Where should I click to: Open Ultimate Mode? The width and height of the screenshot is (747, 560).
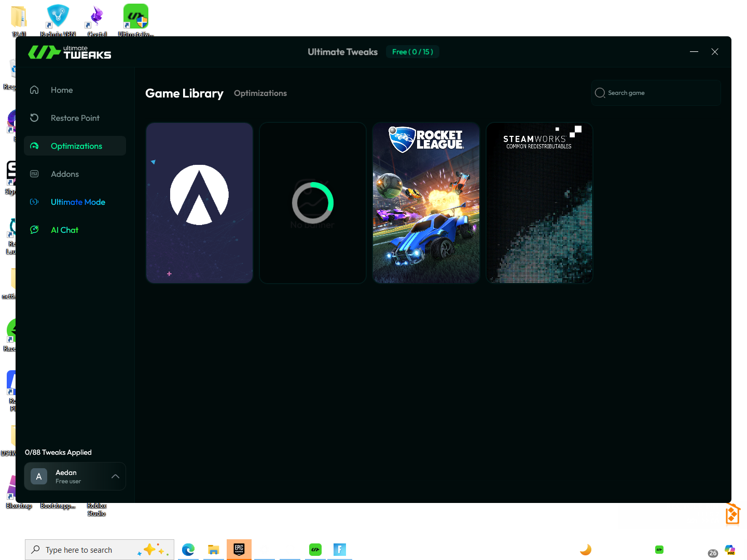75,202
